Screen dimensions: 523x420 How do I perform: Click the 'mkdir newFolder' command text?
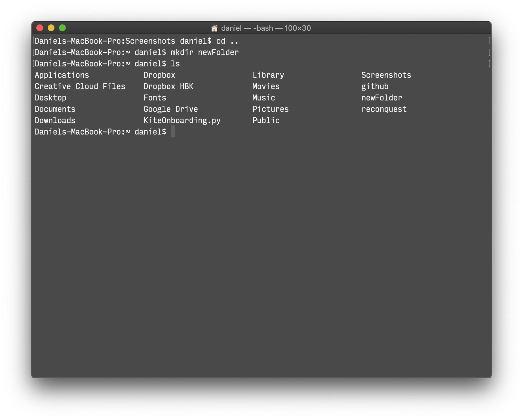click(x=204, y=52)
